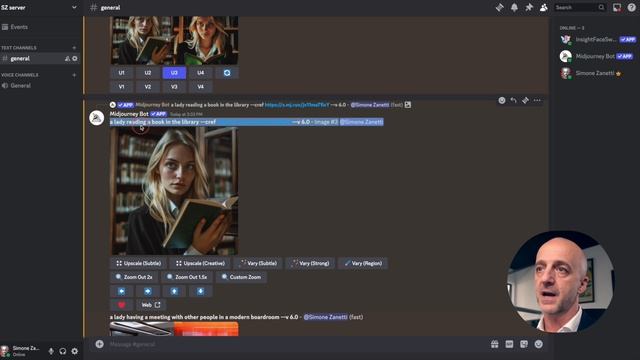Click the reroll refresh icon button
The height and width of the screenshot is (360, 640).
click(x=227, y=73)
